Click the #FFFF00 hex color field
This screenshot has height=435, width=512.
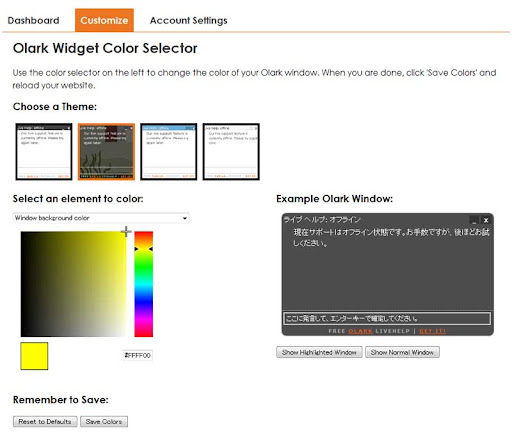(138, 355)
